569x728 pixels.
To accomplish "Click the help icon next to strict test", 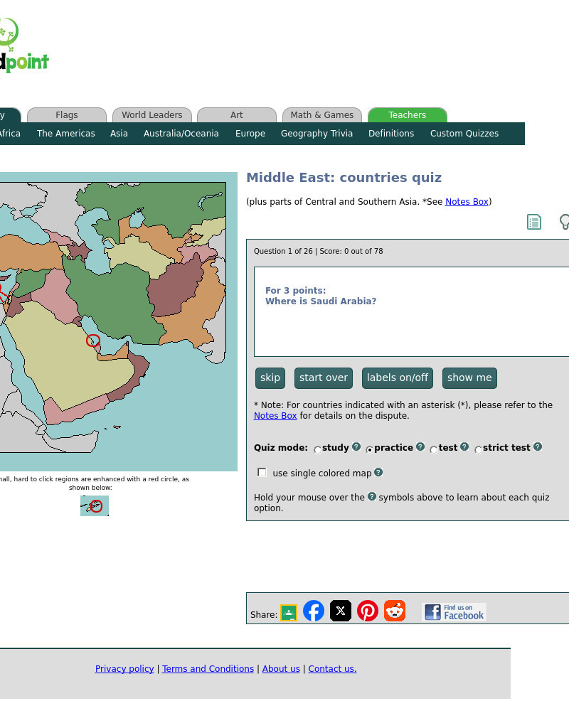I will (537, 446).
